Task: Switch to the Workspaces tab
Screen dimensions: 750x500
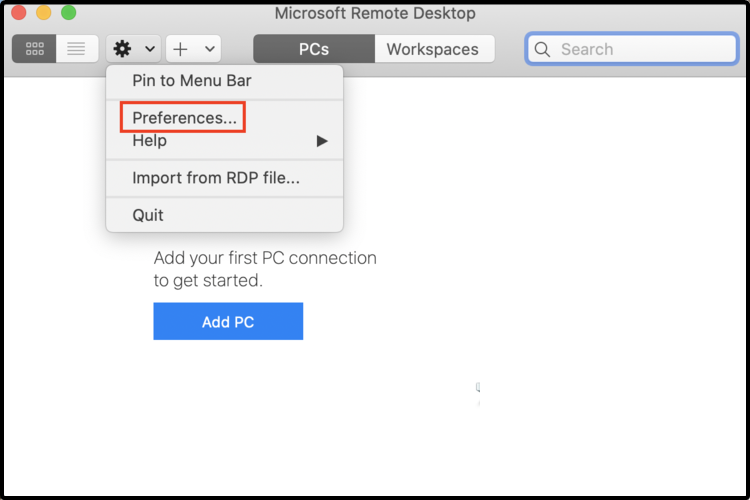Action: tap(434, 49)
